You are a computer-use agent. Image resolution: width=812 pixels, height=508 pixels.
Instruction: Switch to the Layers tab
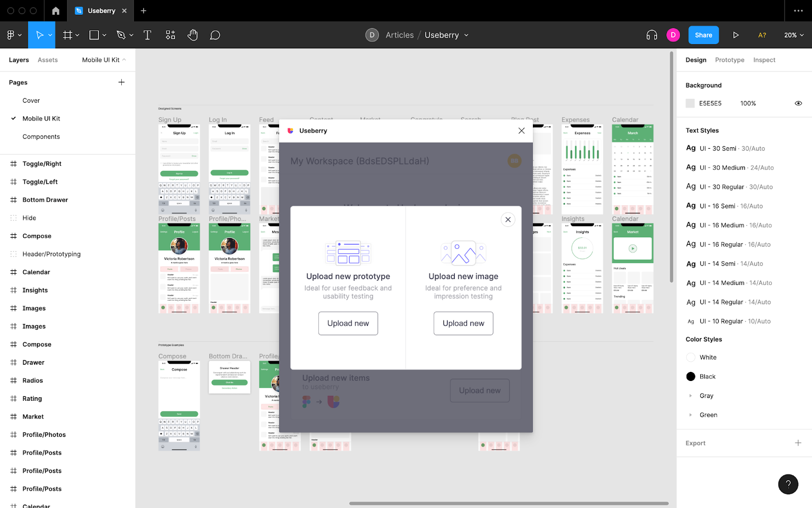pyautogui.click(x=19, y=60)
